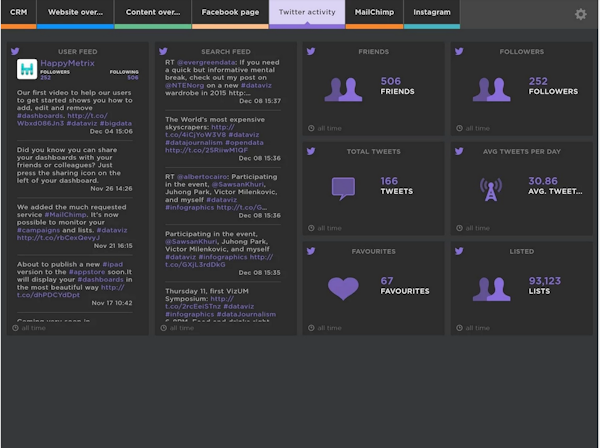
Task: Click the 166 tweets count
Action: [389, 181]
